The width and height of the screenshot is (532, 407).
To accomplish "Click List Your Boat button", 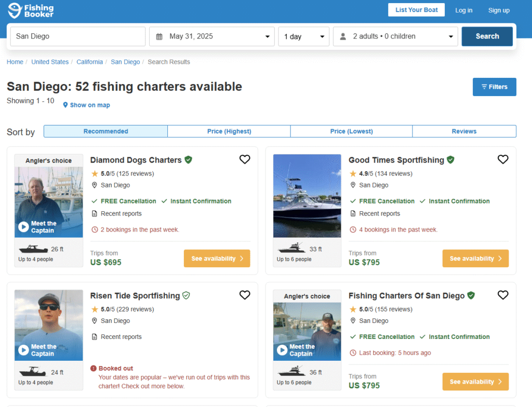I will point(416,10).
